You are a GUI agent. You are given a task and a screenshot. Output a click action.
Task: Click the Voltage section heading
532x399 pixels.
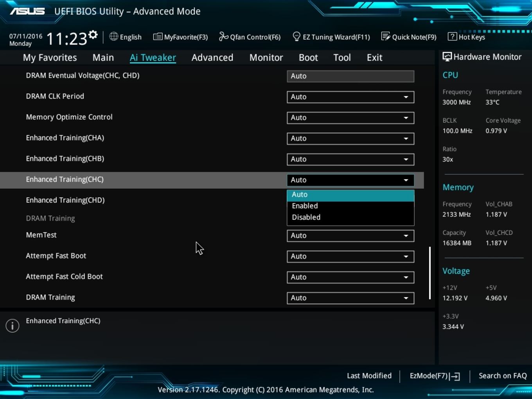456,271
